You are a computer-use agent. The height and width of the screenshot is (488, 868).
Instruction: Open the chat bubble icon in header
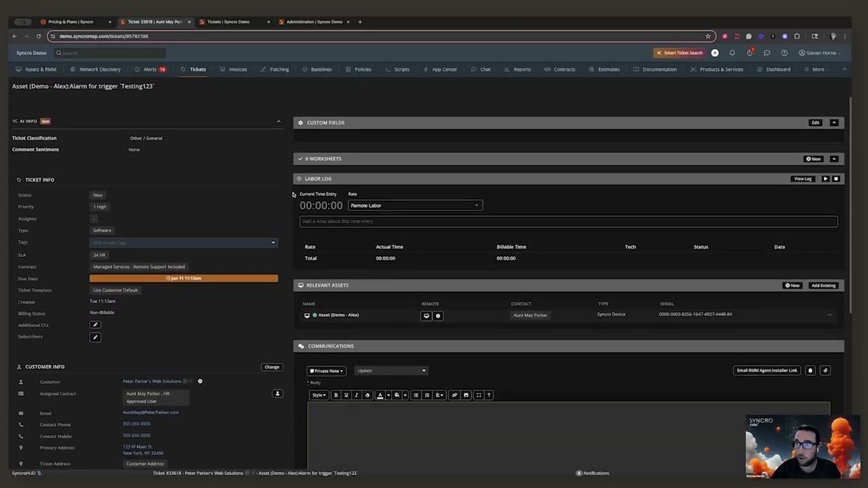click(767, 53)
